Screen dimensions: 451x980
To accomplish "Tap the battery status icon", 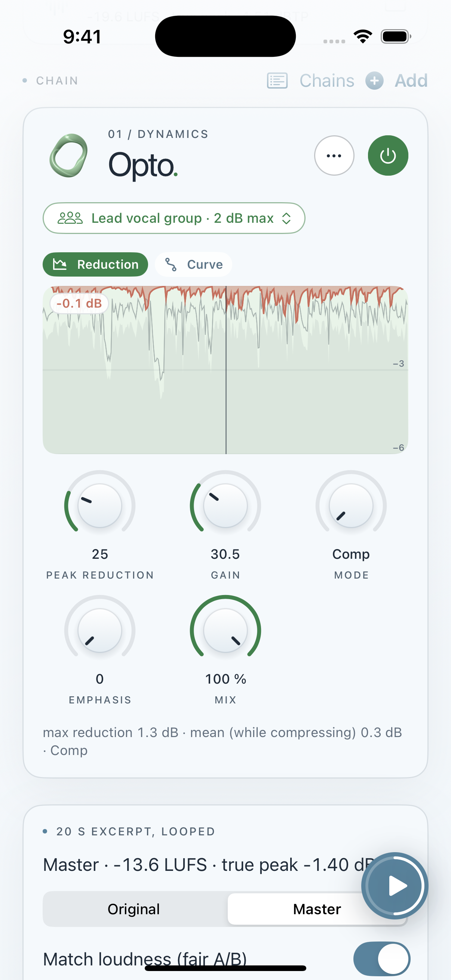I will 396,37.
